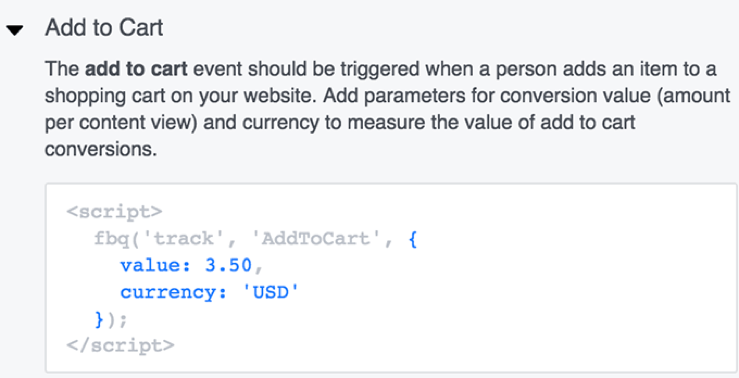The width and height of the screenshot is (739, 378).
Task: Click the fbq function name in code
Action: (x=111, y=238)
